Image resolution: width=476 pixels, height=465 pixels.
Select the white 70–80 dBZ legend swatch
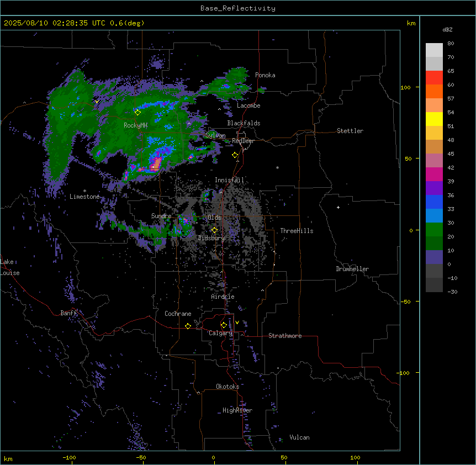[x=434, y=50]
